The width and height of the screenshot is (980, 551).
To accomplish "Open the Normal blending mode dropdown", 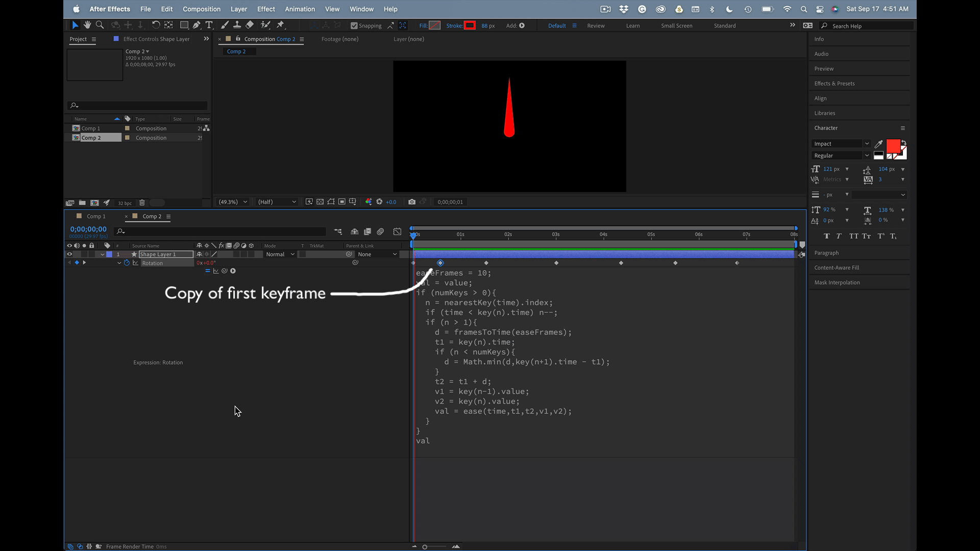I will [x=280, y=254].
